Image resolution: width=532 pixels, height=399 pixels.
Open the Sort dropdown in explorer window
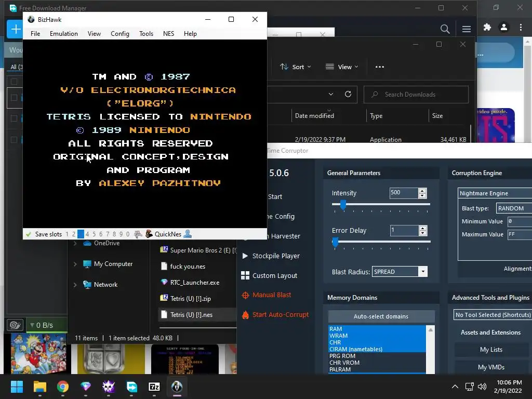click(x=296, y=67)
